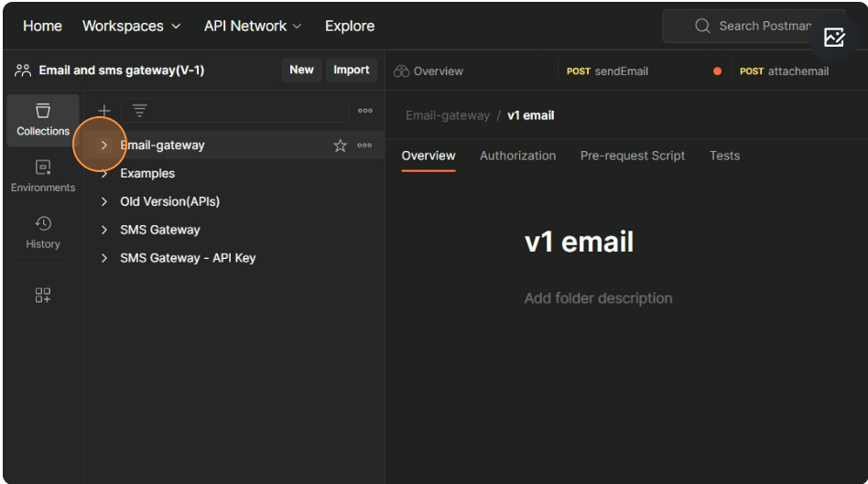The image size is (868, 484).
Task: Click the Import button
Action: (x=351, y=70)
